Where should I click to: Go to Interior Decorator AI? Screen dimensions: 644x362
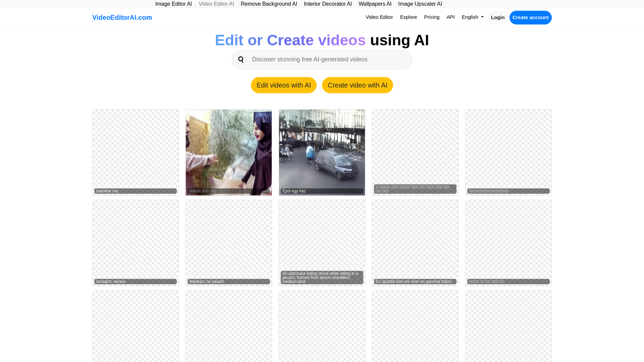coord(328,4)
